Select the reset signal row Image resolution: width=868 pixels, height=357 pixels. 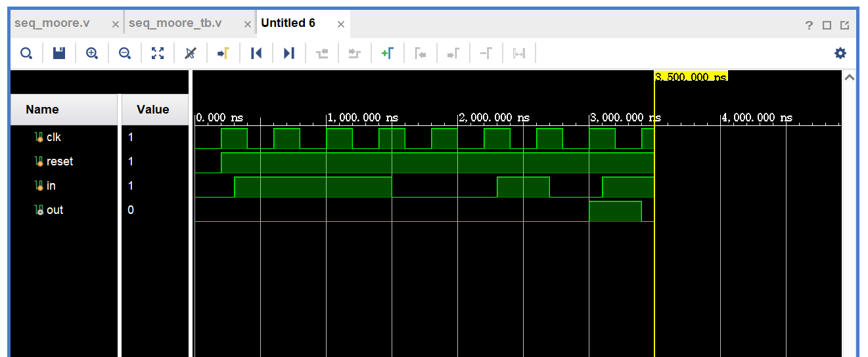point(59,161)
